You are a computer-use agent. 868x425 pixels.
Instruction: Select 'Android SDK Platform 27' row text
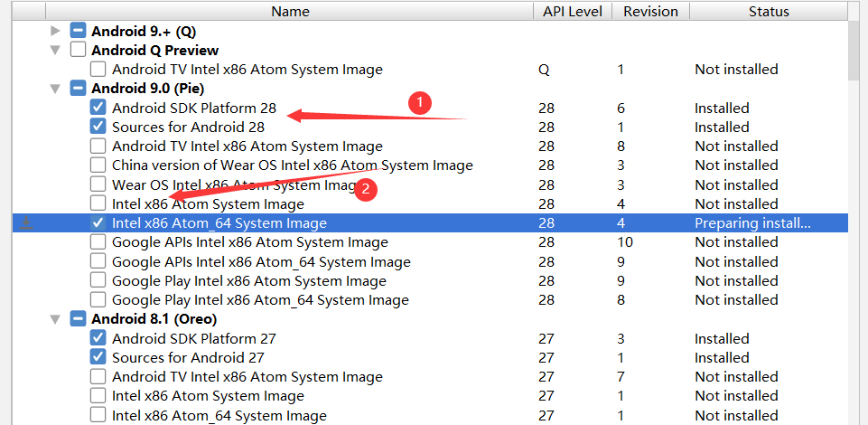click(194, 338)
